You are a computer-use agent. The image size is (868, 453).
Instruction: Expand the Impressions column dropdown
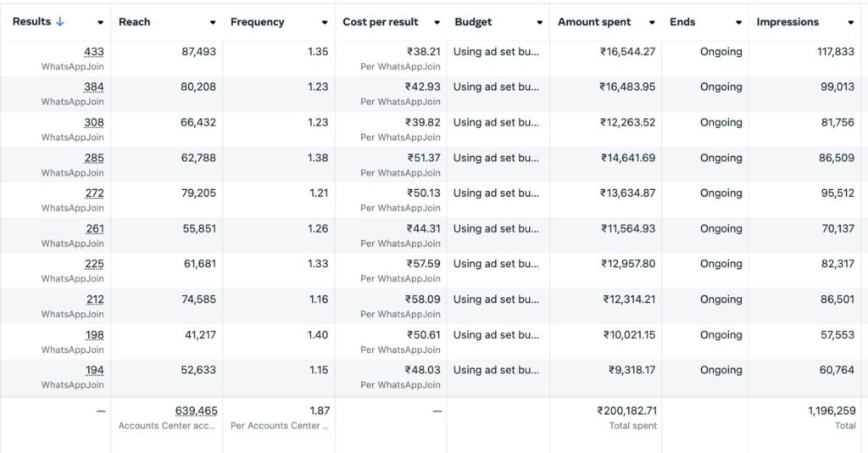pyautogui.click(x=851, y=23)
